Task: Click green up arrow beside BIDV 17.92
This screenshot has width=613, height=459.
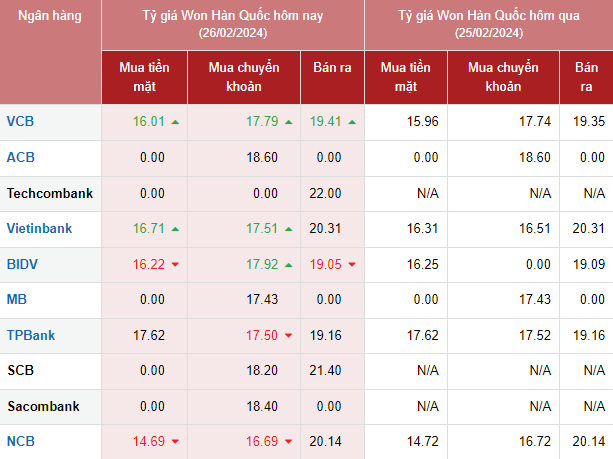Action: [x=289, y=265]
